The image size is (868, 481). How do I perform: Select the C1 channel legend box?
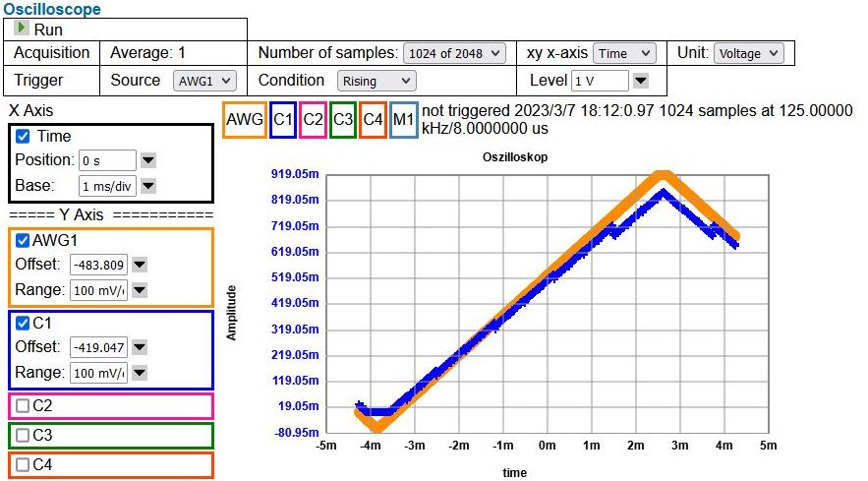click(x=283, y=119)
